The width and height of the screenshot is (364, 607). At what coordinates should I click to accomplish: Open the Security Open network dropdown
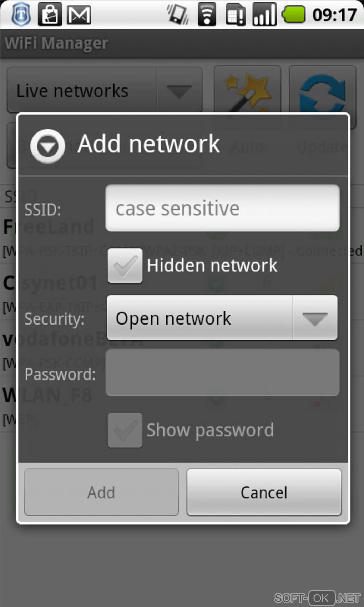(222, 318)
